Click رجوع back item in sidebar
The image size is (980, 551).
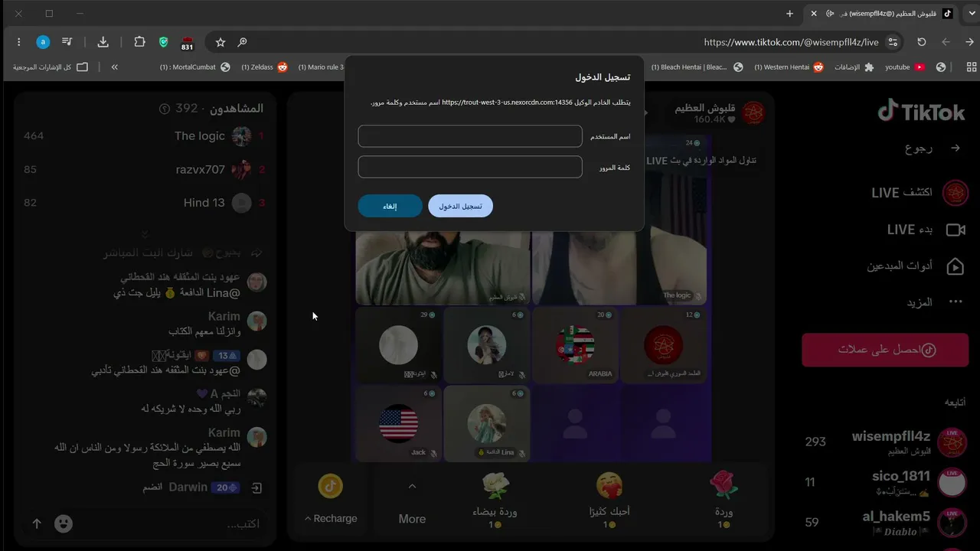coord(933,148)
